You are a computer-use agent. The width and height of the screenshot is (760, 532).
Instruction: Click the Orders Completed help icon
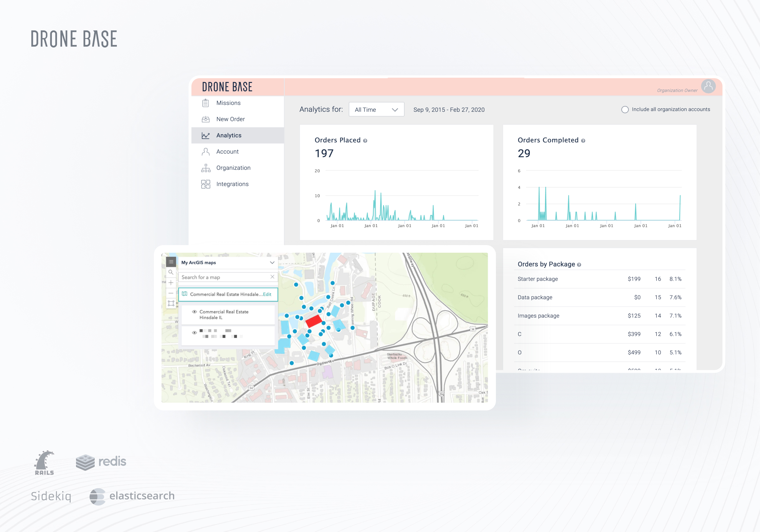(x=583, y=141)
